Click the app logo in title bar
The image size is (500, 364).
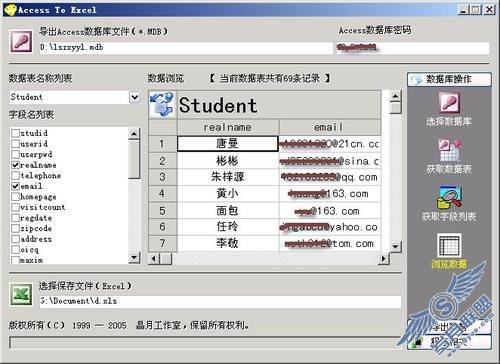pyautogui.click(x=10, y=9)
